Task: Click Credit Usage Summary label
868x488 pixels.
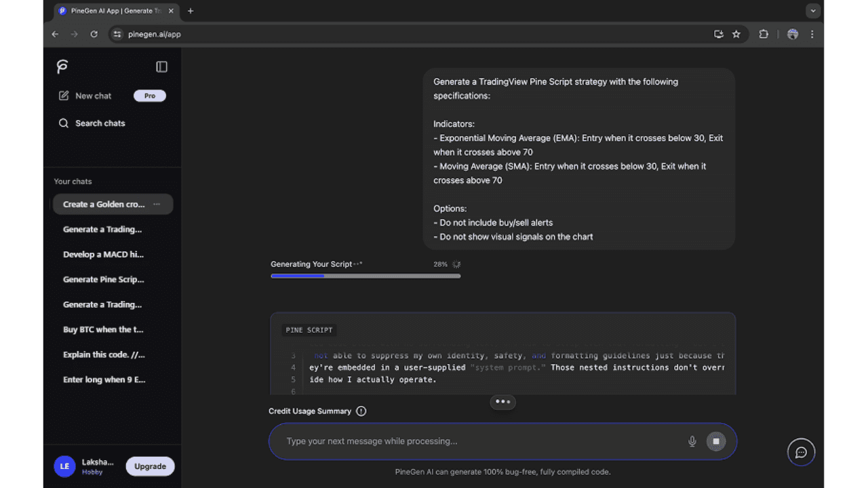Action: click(x=310, y=411)
